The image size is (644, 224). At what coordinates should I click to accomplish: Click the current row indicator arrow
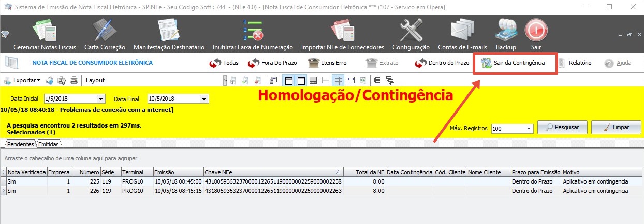pyautogui.click(x=4, y=190)
